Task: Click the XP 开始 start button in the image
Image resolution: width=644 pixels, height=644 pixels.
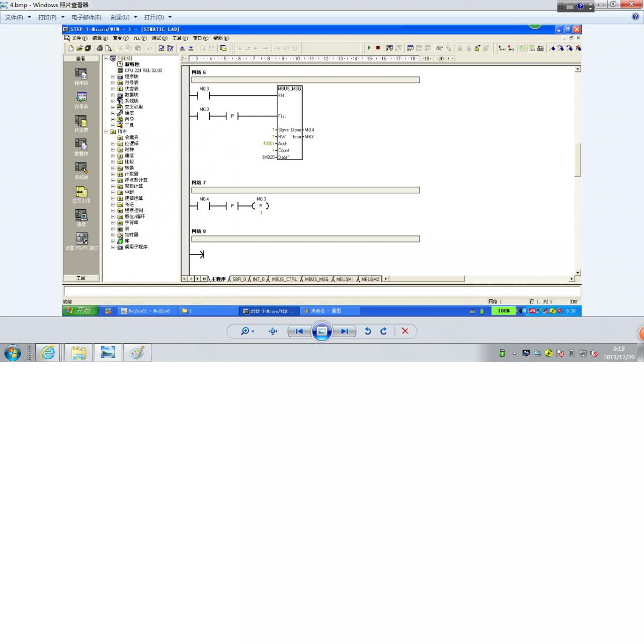Action: tap(80, 311)
